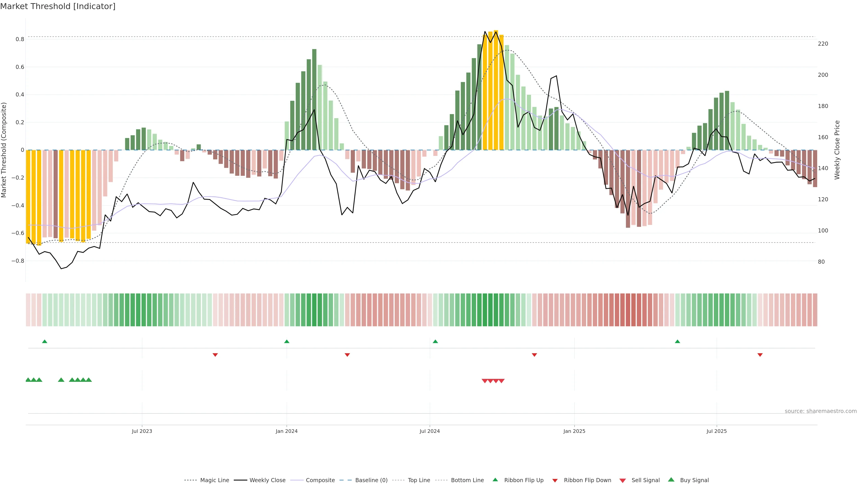Click the Ribbon Flip Up marker before Jul 2025
This screenshot has width=868, height=488.
[678, 342]
